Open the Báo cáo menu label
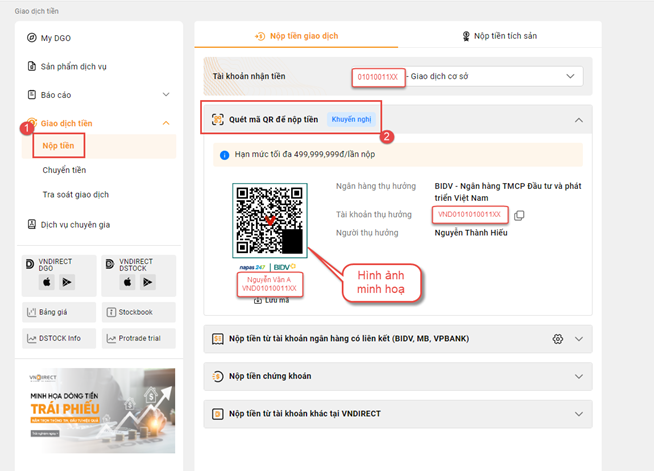This screenshot has height=471, width=654. coord(56,95)
